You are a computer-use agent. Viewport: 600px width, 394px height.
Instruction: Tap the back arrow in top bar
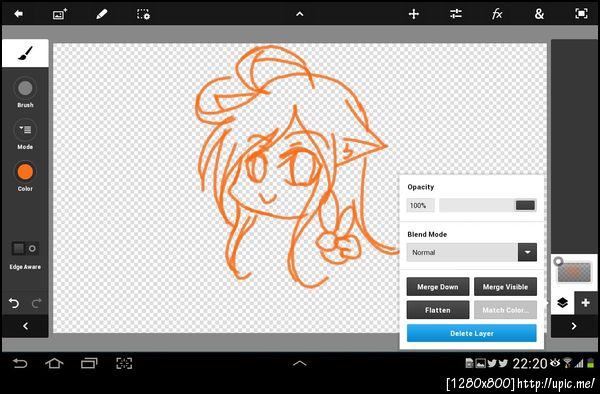(18, 14)
